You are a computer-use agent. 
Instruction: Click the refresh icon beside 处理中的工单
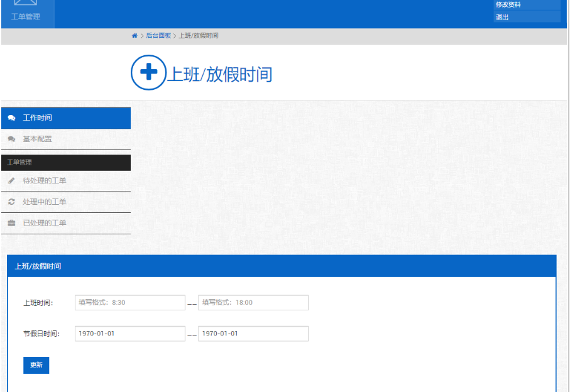coord(12,202)
